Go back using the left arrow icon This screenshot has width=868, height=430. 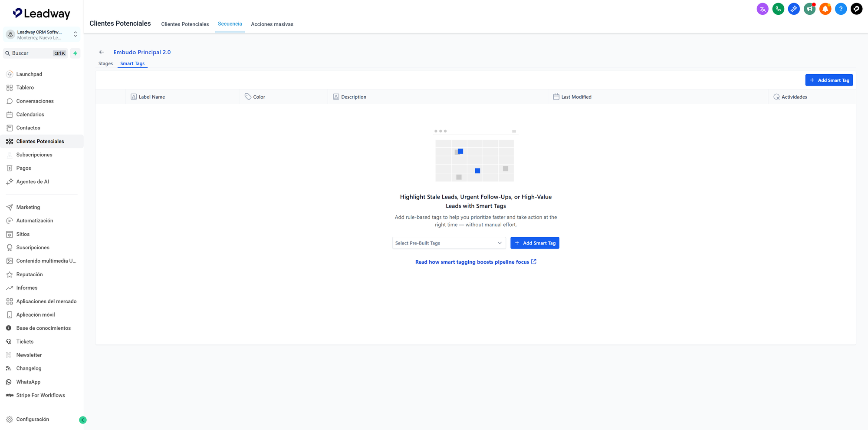click(x=102, y=52)
